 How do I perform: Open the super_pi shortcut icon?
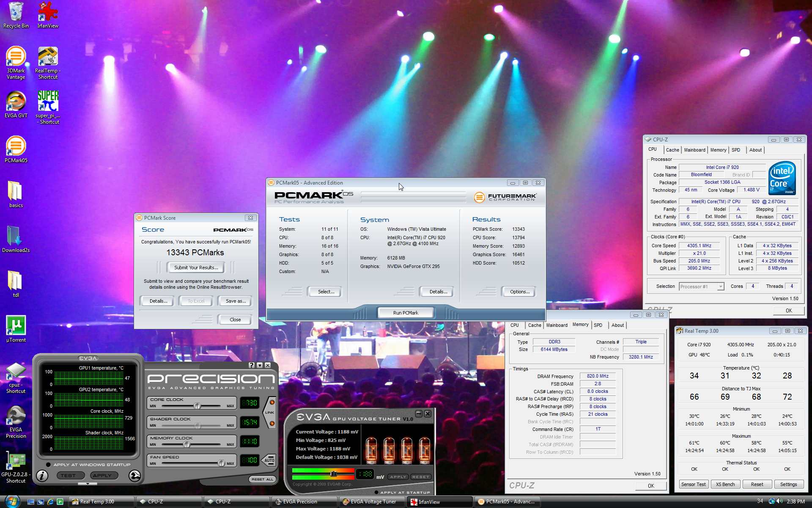pos(48,108)
